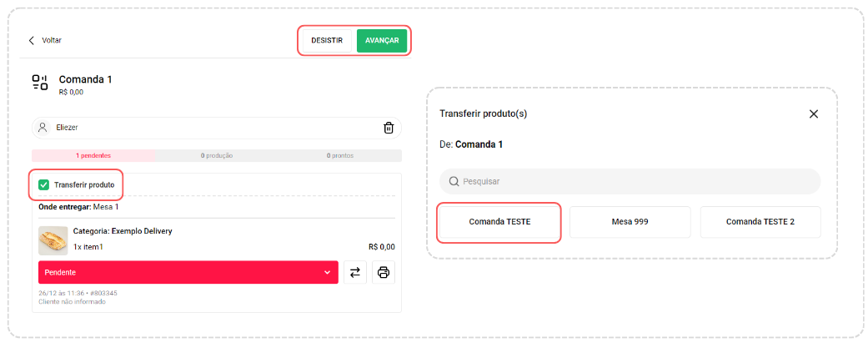Select Comanda TESTE as destination
The height and width of the screenshot is (343, 868).
tap(499, 222)
